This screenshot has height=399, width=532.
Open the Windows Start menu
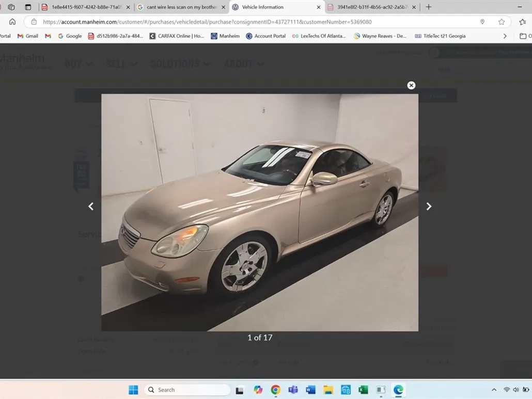(133, 390)
